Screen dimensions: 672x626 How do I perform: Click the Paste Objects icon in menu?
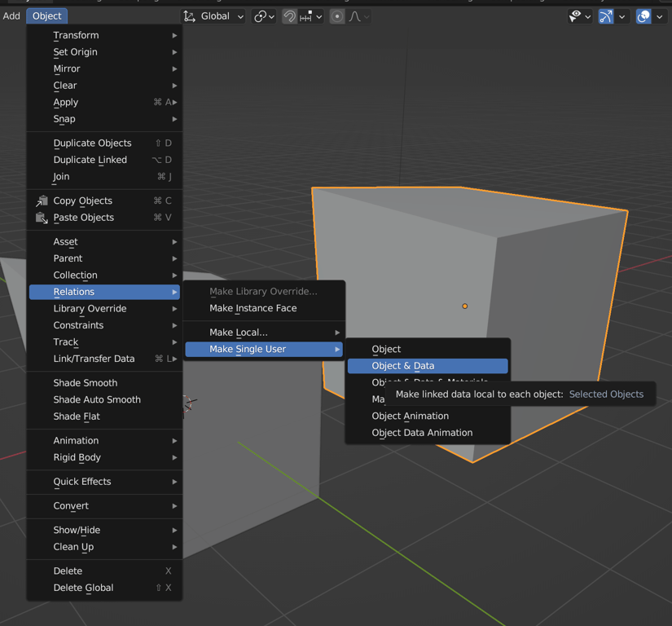(42, 218)
